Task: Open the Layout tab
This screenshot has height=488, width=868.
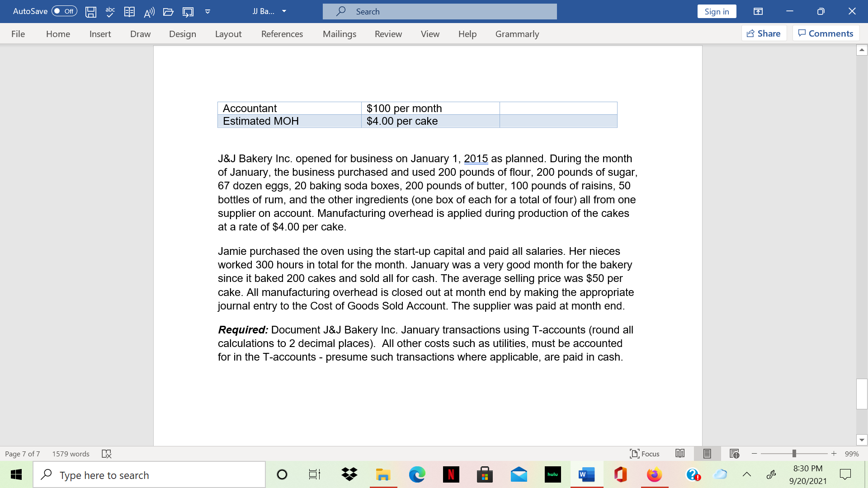Action: [228, 34]
